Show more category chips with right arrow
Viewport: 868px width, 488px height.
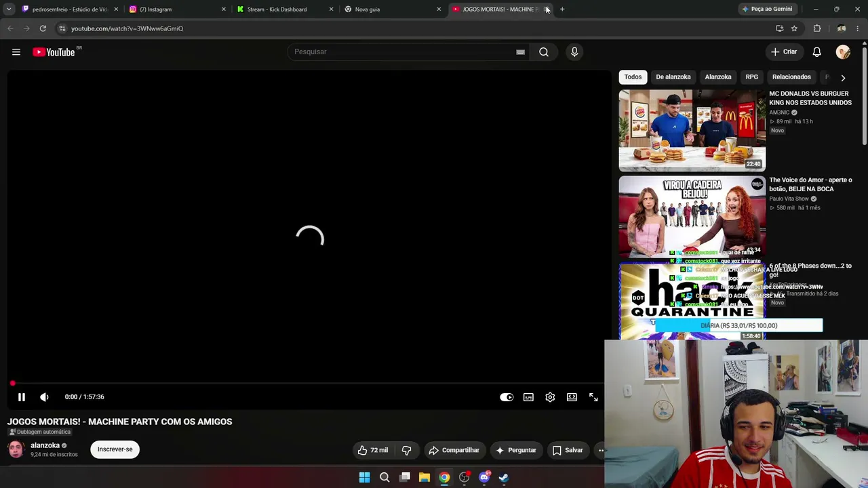[x=843, y=77]
